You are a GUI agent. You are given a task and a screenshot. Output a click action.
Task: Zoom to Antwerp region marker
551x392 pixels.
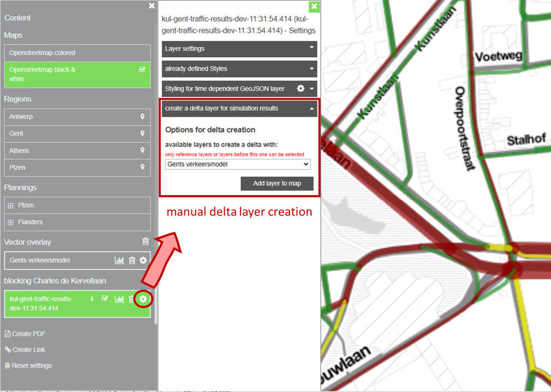coord(142,117)
